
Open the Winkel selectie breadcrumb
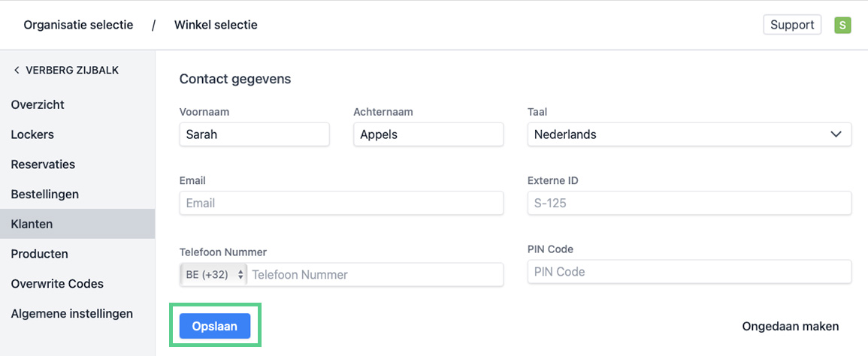(216, 26)
